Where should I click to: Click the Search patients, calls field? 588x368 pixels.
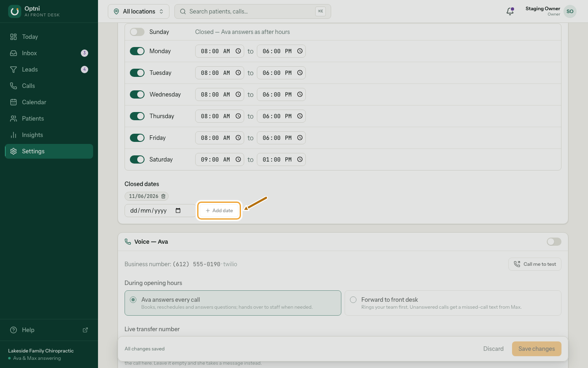click(253, 11)
